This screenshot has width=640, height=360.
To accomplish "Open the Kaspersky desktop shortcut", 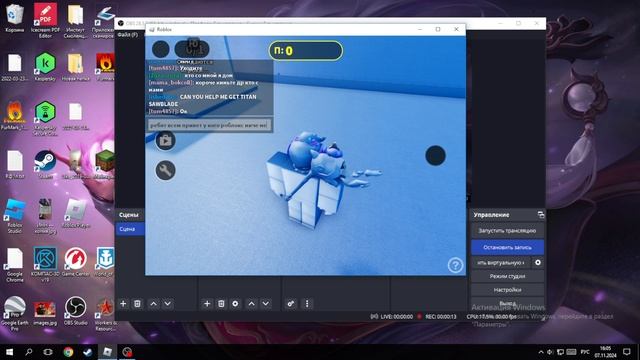I will (x=45, y=67).
